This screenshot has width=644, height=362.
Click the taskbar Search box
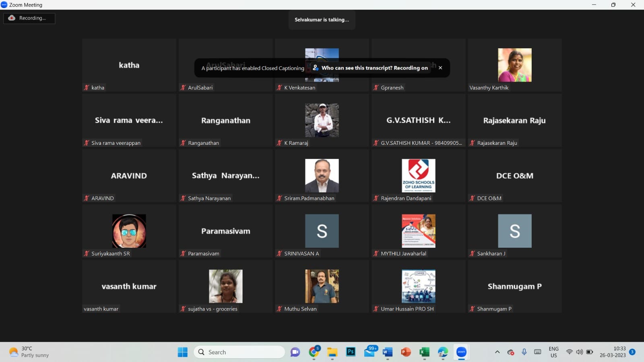click(239, 352)
